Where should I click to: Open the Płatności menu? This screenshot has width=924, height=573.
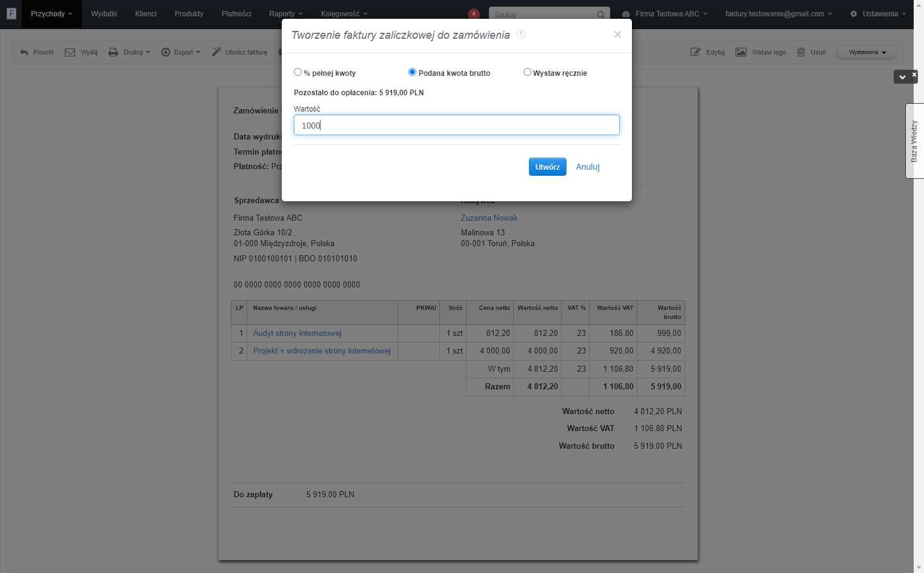point(236,14)
